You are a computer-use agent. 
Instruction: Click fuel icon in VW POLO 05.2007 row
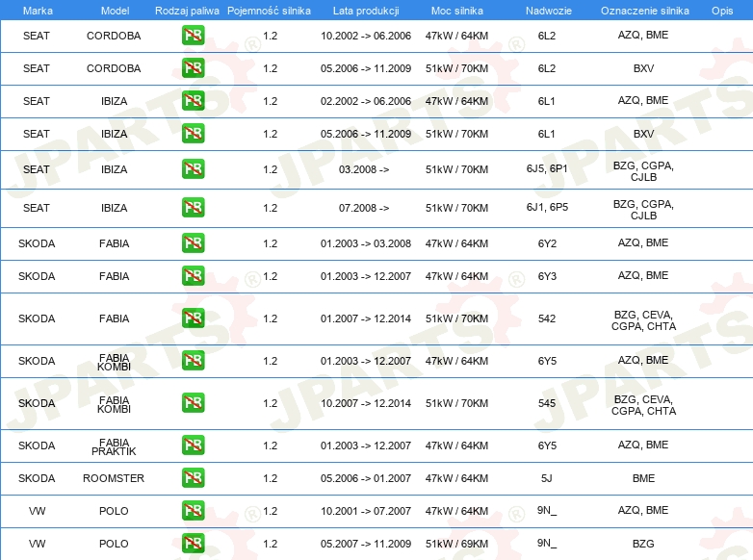(x=193, y=544)
